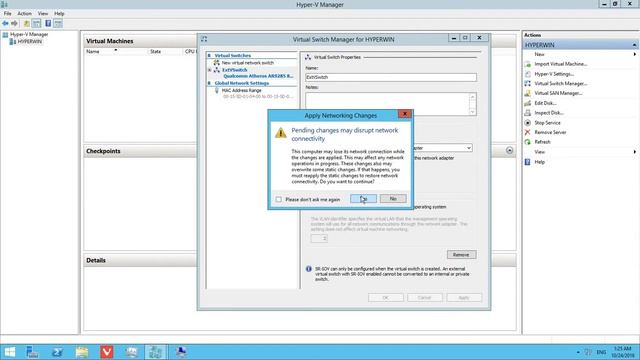Click the ENG language indicator in tray

[601, 352]
